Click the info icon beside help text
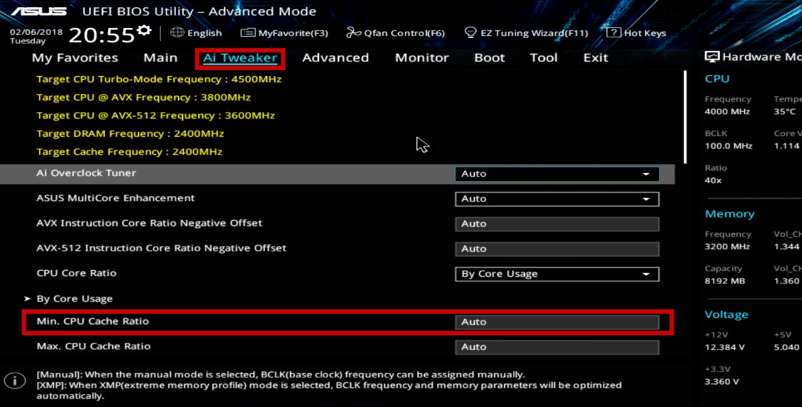Viewport: 802px width, 407px height. [x=15, y=381]
